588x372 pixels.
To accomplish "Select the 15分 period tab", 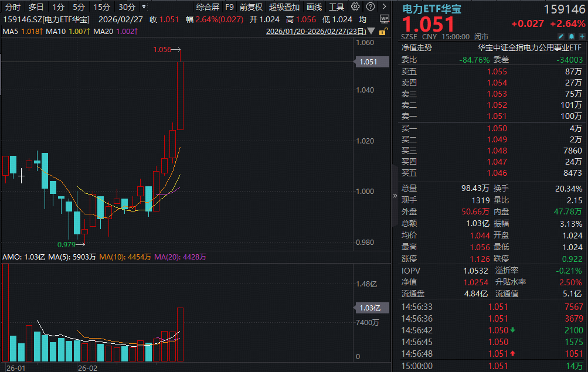I will [x=101, y=7].
